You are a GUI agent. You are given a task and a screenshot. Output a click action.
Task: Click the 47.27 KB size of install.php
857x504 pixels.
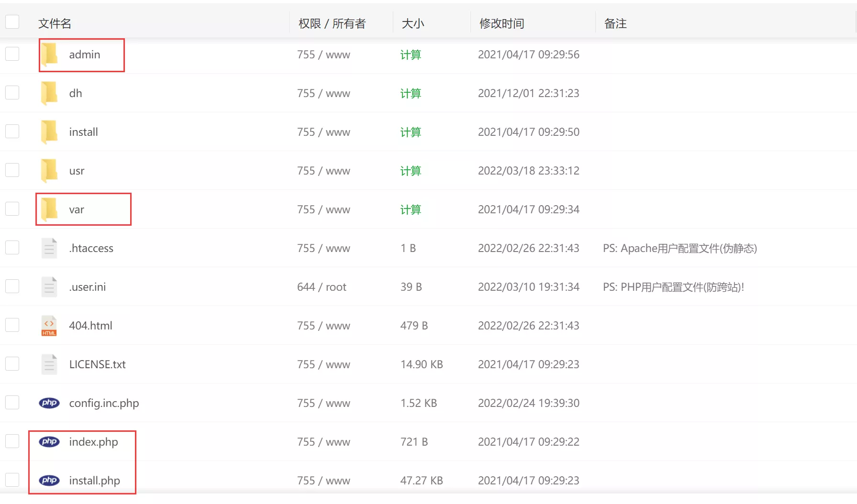[x=422, y=481]
